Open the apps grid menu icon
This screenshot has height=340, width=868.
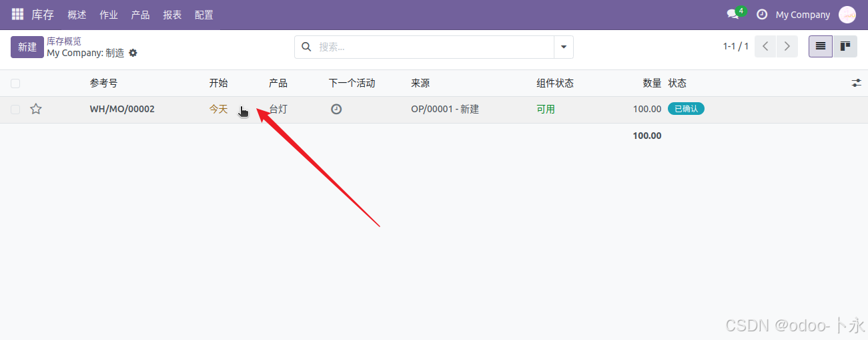coord(17,14)
